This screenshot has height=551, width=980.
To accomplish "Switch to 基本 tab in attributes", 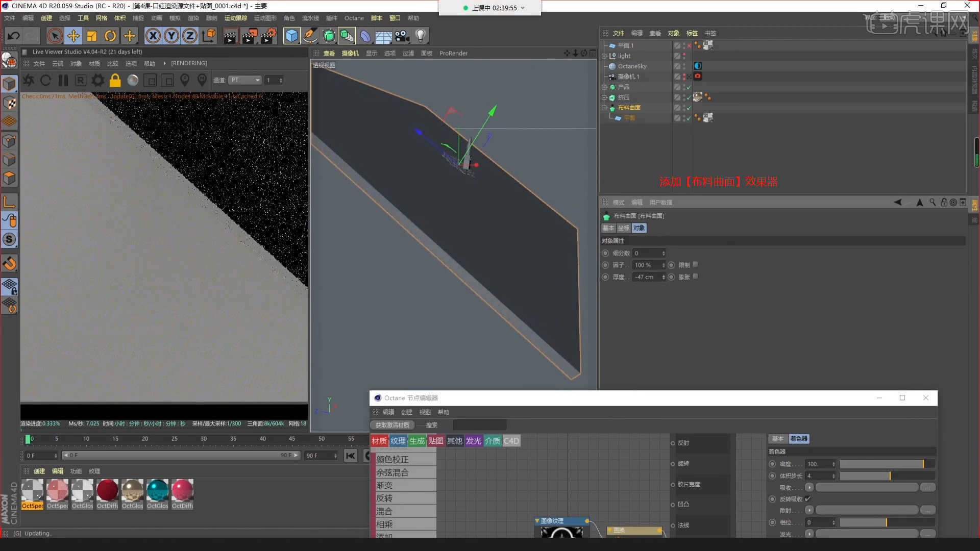I will tap(608, 228).
